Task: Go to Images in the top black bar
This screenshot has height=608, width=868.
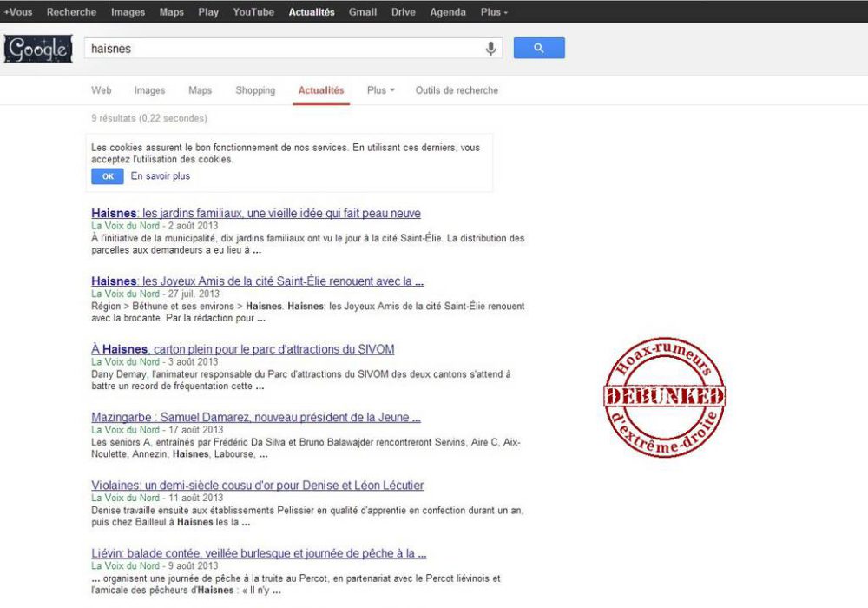Action: [128, 11]
